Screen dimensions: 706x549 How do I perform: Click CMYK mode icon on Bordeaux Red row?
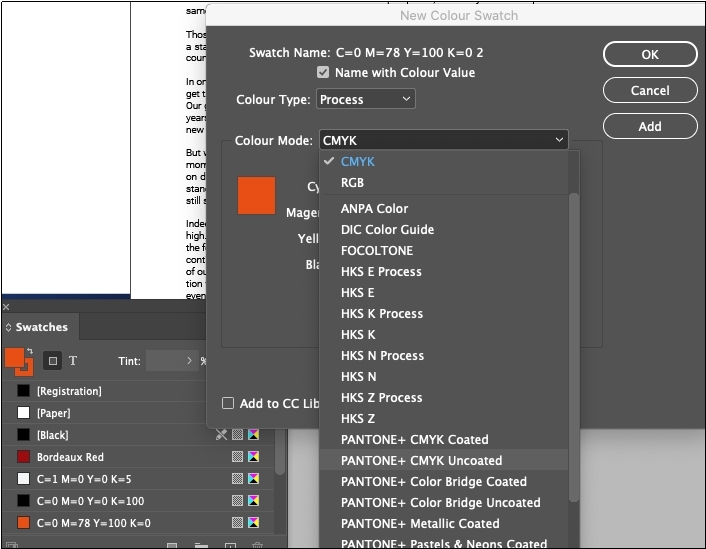coord(253,457)
